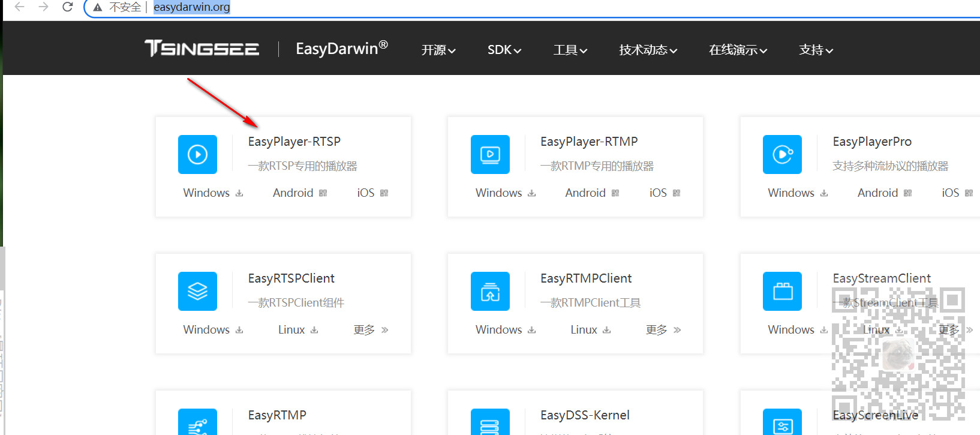Download EasyRTMPClient for Linux
The width and height of the screenshot is (980, 435).
click(591, 329)
